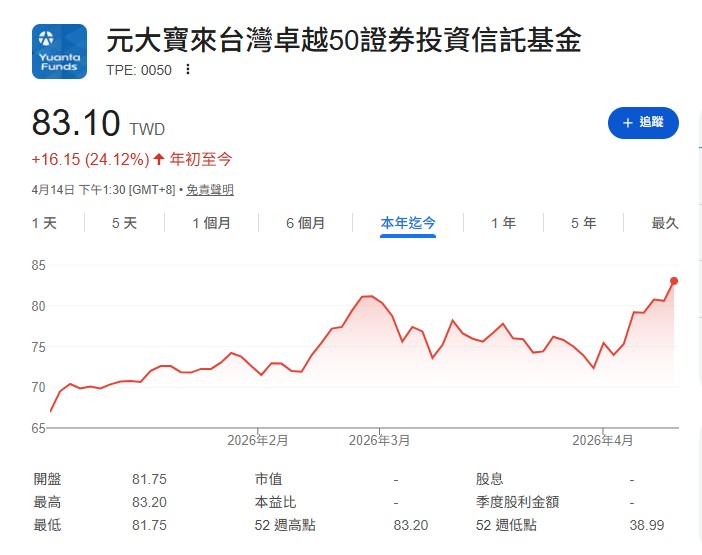Switch to the 5 年 range tab
Image resolution: width=702 pixels, height=555 pixels.
pos(583,223)
